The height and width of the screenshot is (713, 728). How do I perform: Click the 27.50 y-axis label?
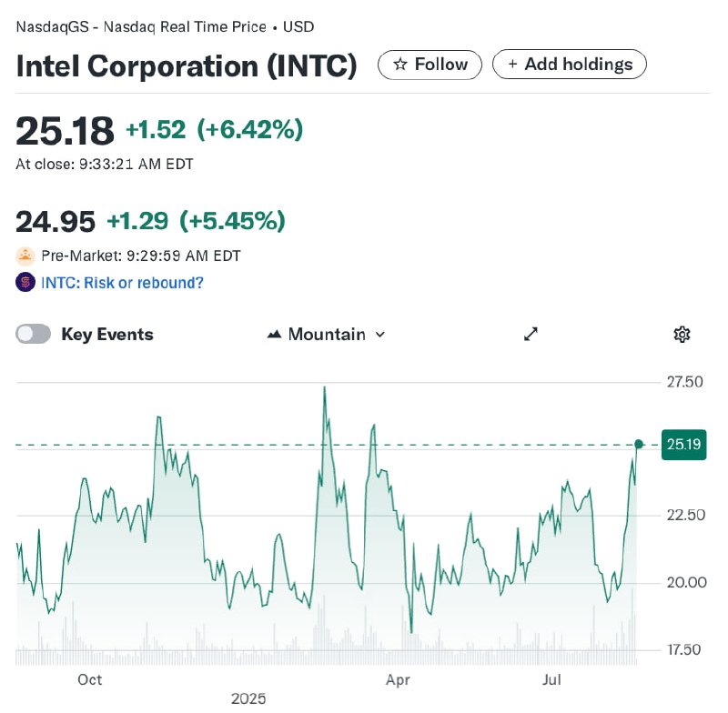click(x=685, y=382)
